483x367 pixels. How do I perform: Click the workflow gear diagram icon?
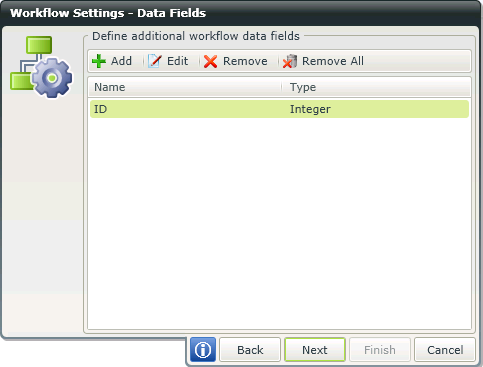tap(41, 67)
